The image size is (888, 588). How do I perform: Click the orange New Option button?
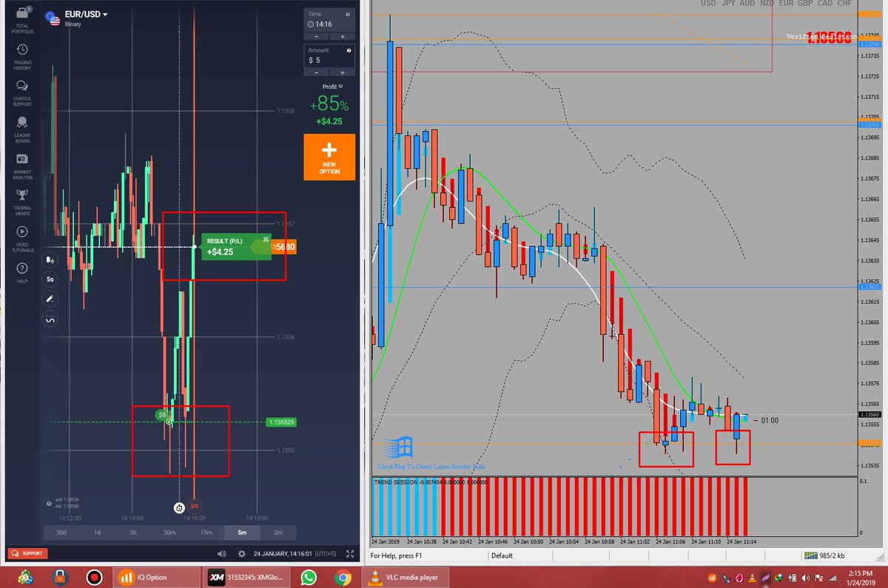(x=329, y=157)
